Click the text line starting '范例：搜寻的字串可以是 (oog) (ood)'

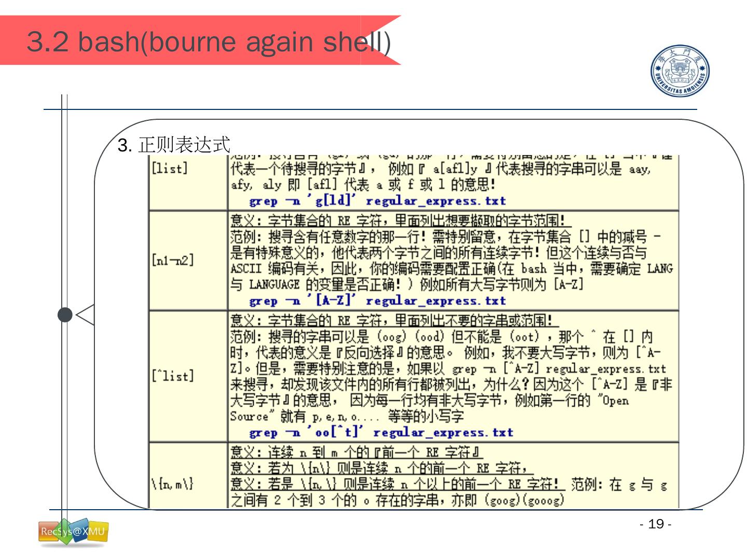pyautogui.click(x=442, y=337)
